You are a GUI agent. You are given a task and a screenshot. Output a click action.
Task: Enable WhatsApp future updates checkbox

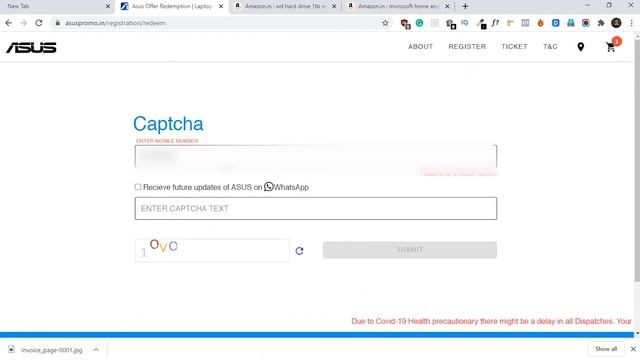tap(138, 187)
